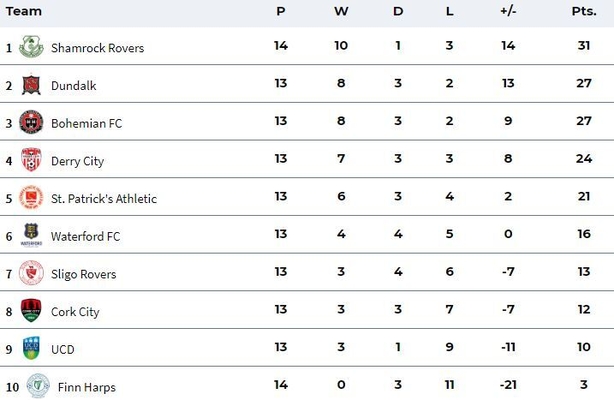The height and width of the screenshot is (400, 614).
Task: Click the Shamrock Rovers club crest
Action: [x=31, y=47]
